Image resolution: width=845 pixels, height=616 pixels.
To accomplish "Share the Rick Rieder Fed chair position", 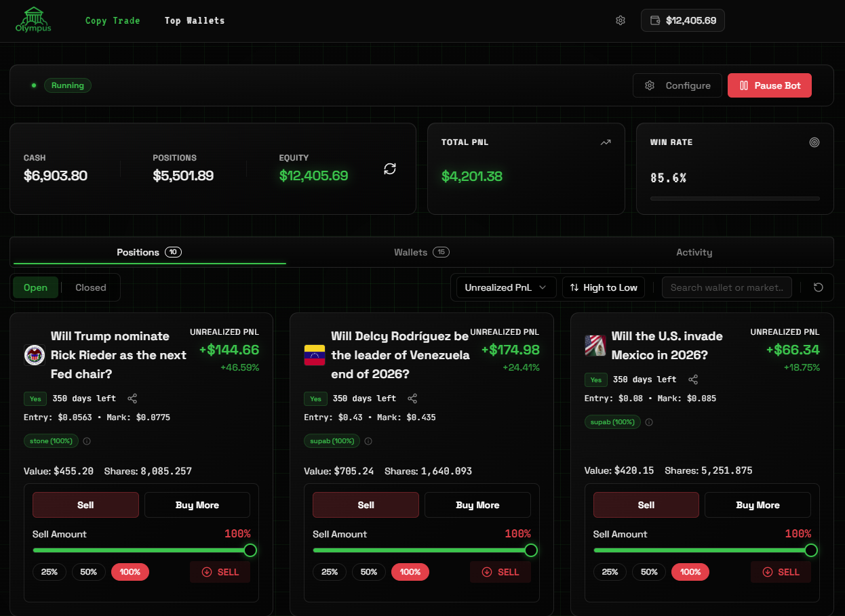I will [132, 398].
